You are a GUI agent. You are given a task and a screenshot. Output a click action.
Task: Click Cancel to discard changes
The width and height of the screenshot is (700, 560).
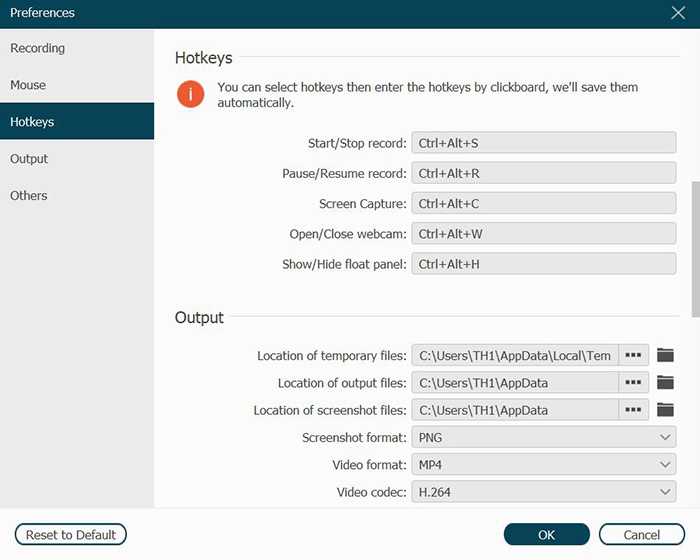click(642, 535)
